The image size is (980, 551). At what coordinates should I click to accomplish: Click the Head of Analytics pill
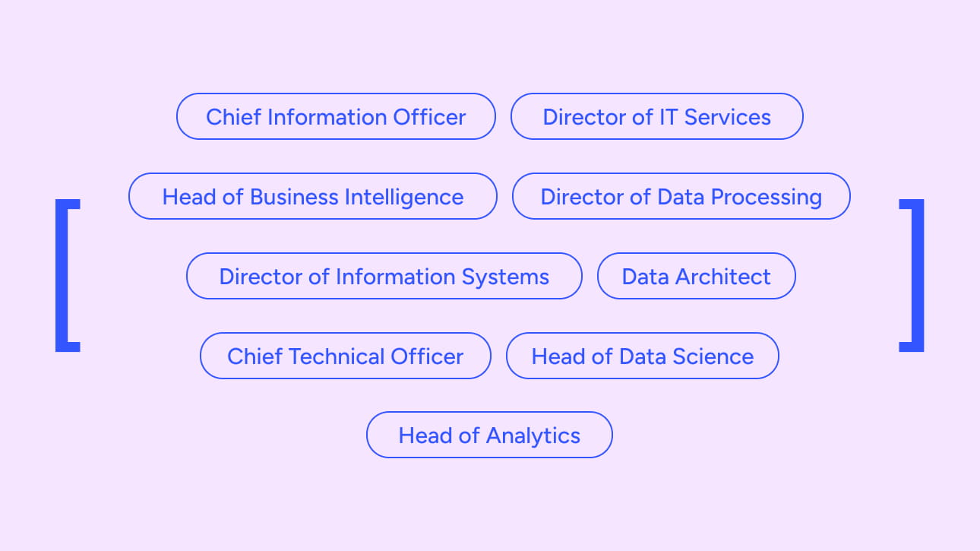click(489, 435)
